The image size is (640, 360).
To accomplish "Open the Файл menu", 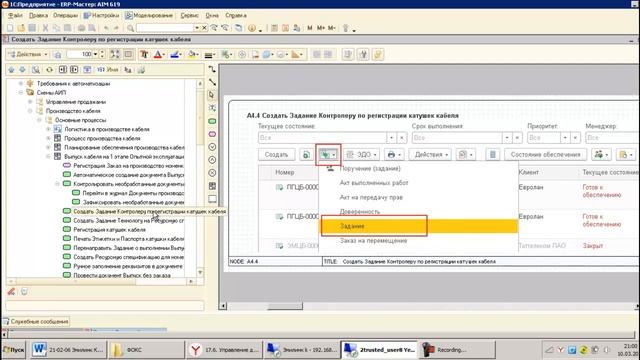I will tap(16, 16).
